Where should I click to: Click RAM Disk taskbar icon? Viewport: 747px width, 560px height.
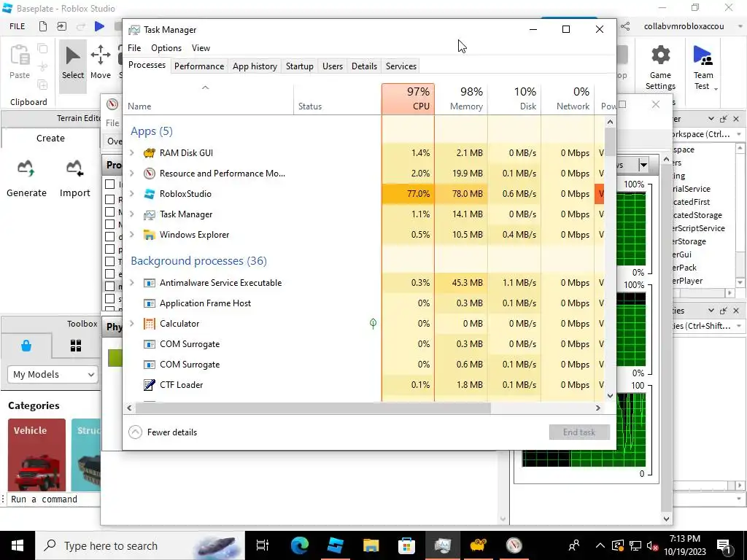tap(478, 545)
